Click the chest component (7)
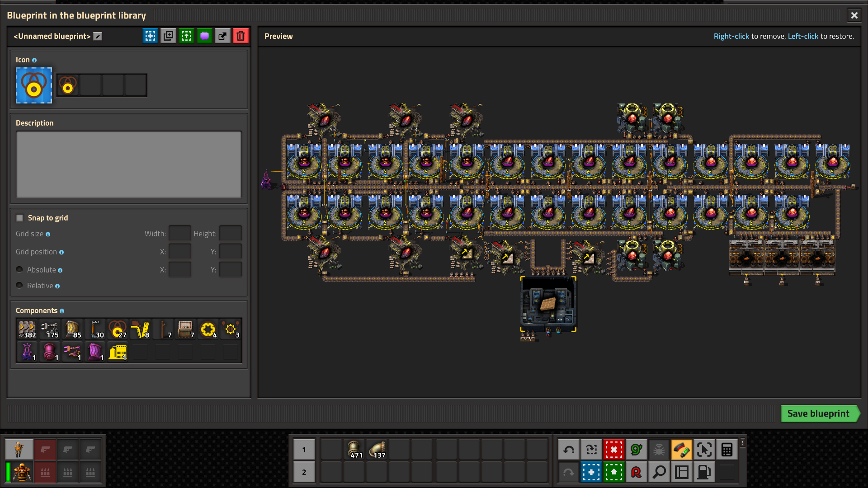The image size is (868, 488). [x=185, y=329]
